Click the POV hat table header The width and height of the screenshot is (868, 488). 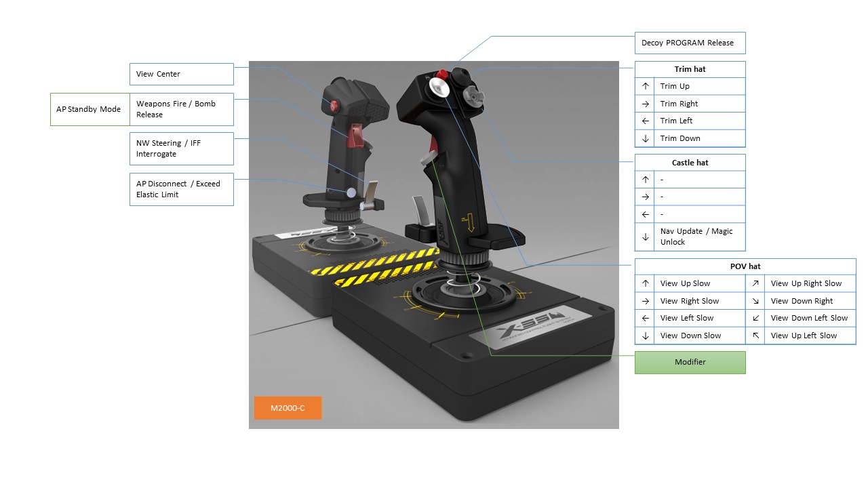coord(745,266)
